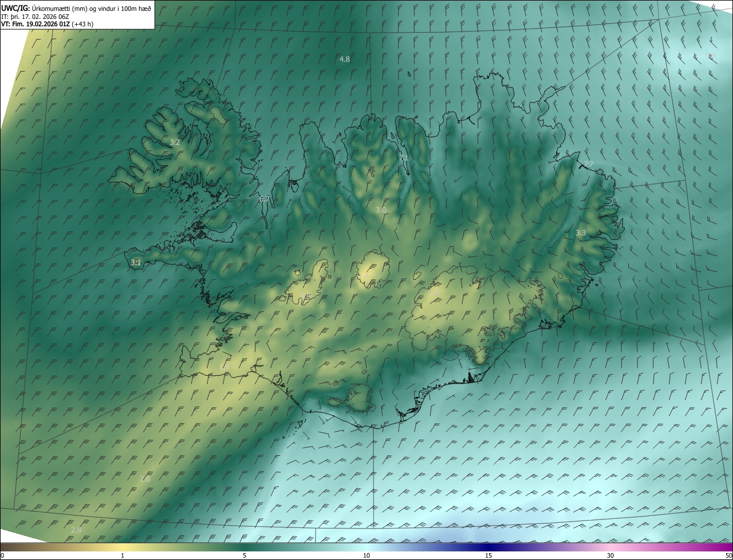Click the colorbar tick label 1
The image size is (733, 560).
coord(123,556)
